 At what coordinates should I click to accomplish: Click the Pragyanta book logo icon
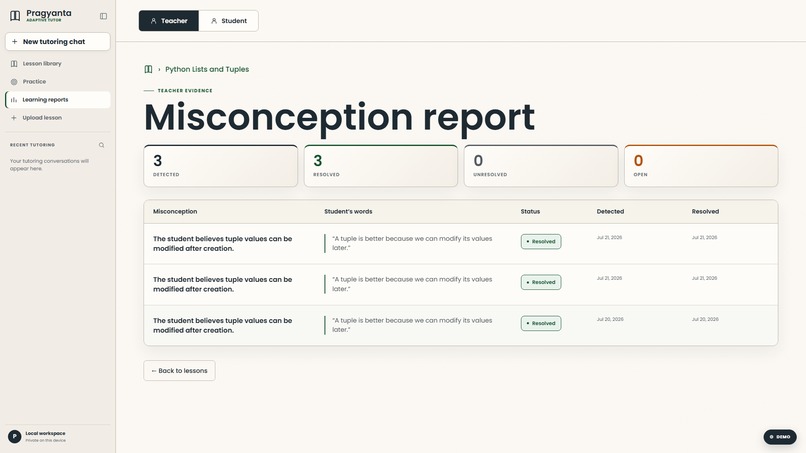point(15,16)
